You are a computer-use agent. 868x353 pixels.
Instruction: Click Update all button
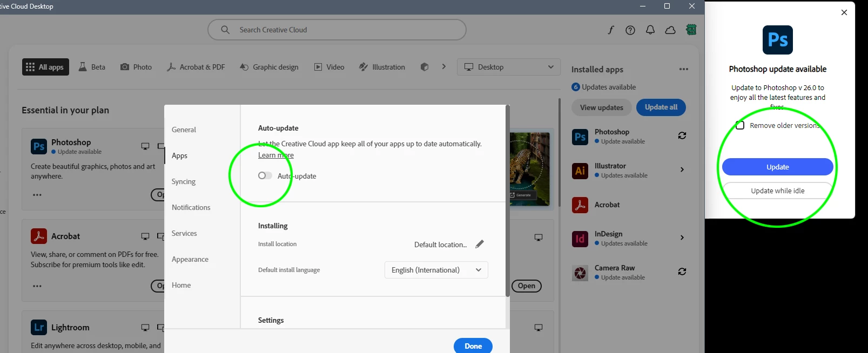[661, 107]
